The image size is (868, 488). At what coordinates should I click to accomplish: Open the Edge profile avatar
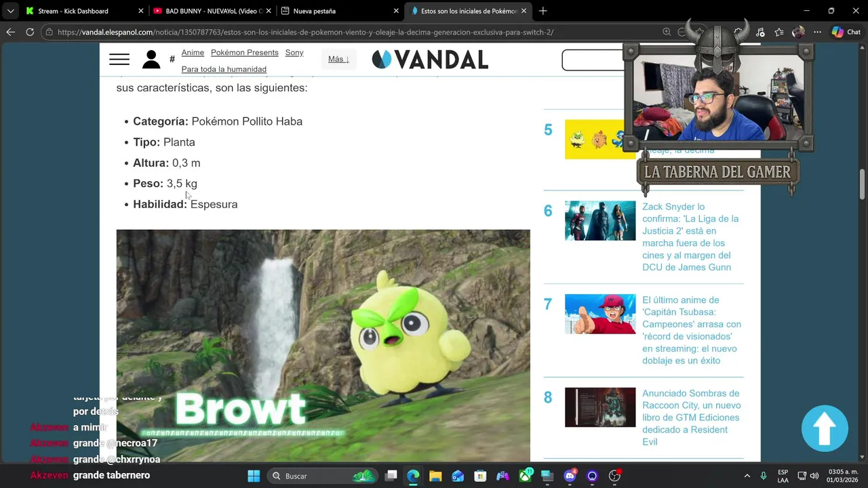coord(798,32)
